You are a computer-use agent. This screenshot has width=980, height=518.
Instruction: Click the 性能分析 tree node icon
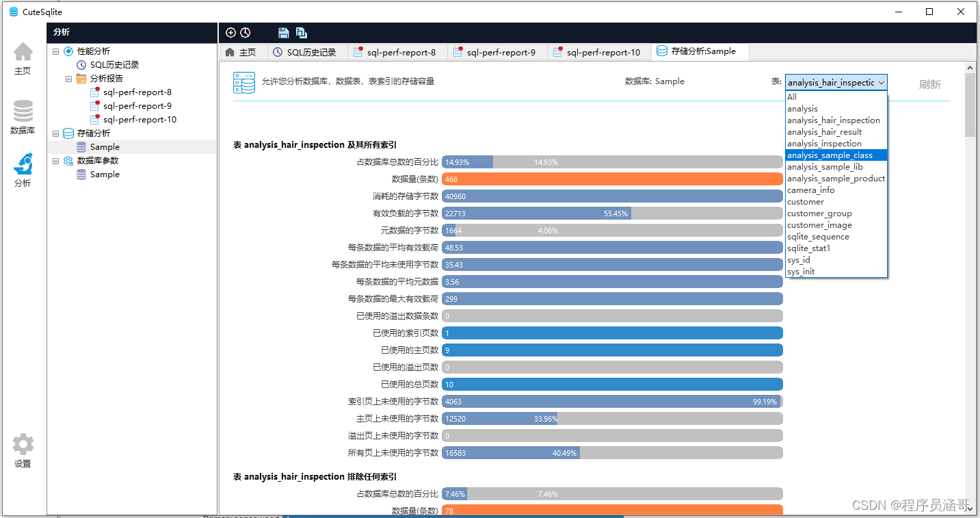[x=68, y=51]
